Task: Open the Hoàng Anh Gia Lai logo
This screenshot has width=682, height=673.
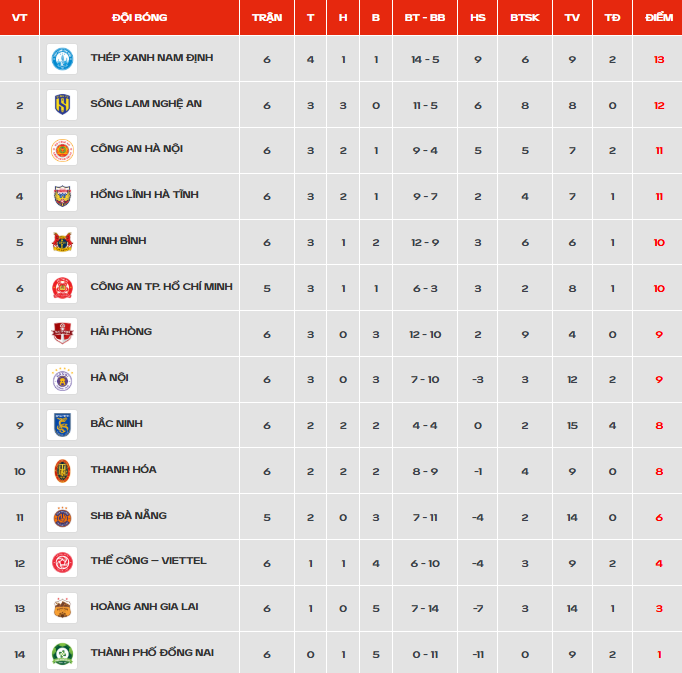Action: (62, 608)
